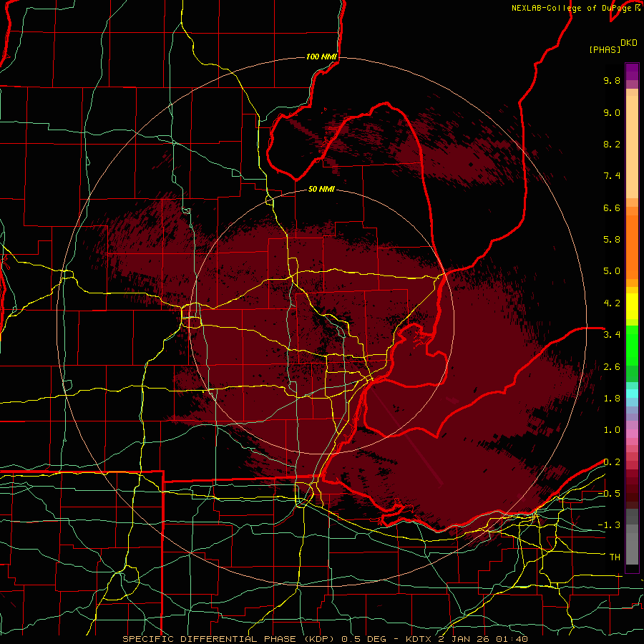
Task: Click the 100 NMI range ring label
Action: pos(321,57)
